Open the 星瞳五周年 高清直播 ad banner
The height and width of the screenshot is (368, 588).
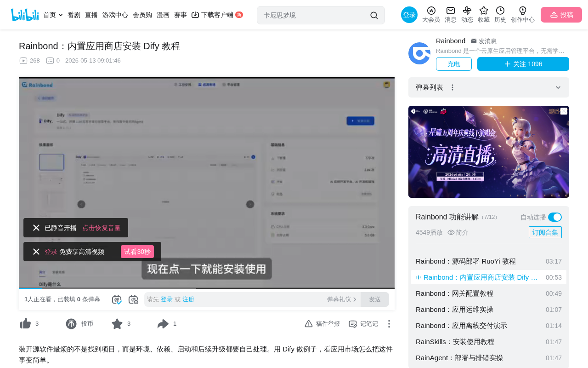pos(489,152)
